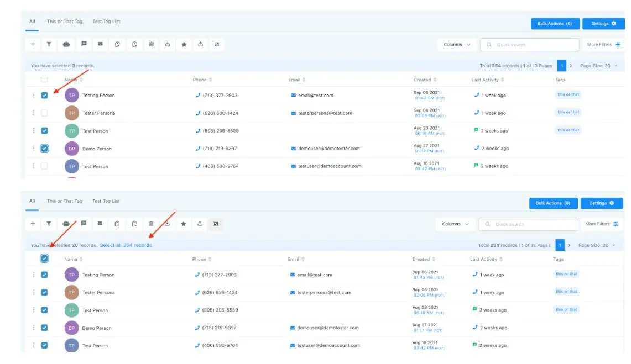Focus Quick search field in the 20-records-selected view

(528, 224)
